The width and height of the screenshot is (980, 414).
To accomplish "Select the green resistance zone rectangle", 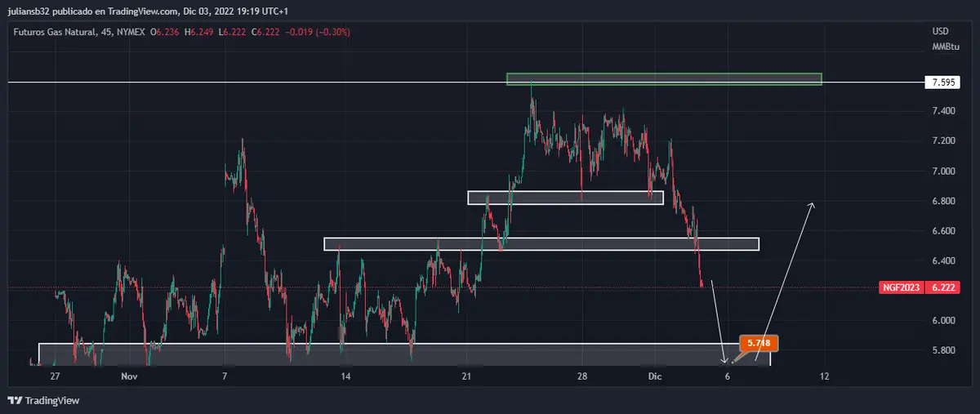I will (x=663, y=79).
